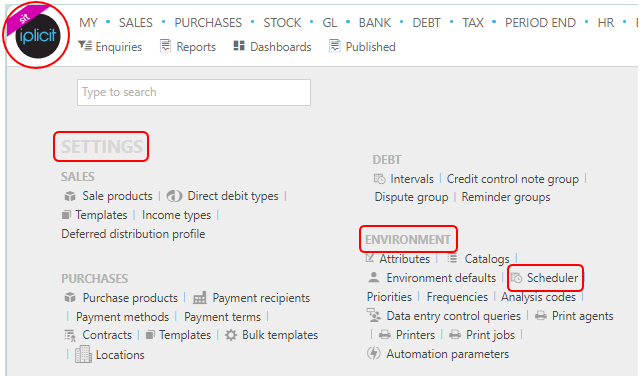Click the Direct debit types icon
Screen dimensions: 643x376
click(x=174, y=196)
